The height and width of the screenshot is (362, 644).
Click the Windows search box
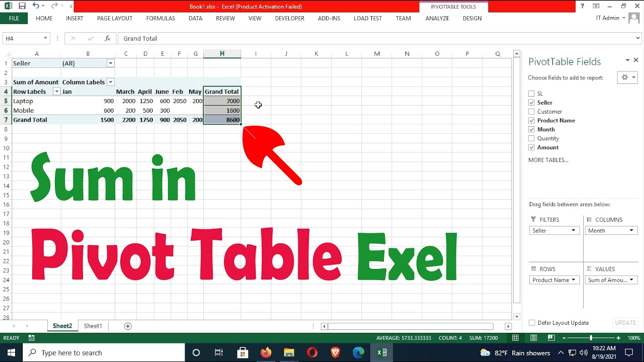(x=104, y=352)
